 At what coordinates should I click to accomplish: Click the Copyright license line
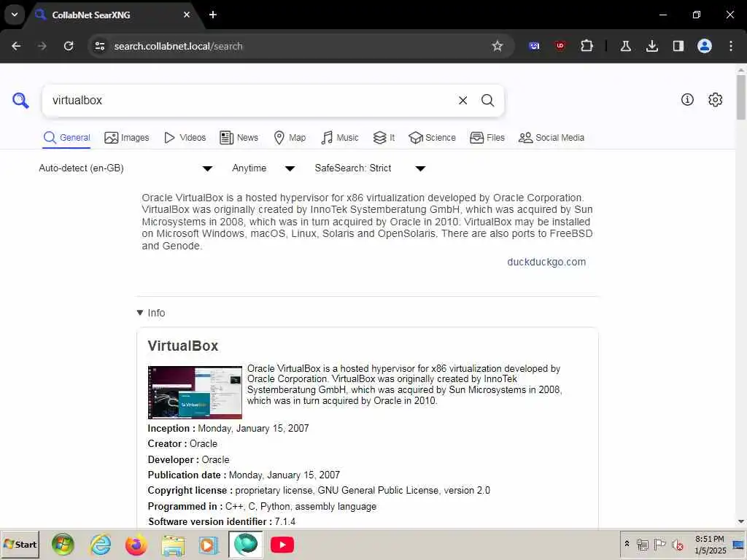click(319, 491)
